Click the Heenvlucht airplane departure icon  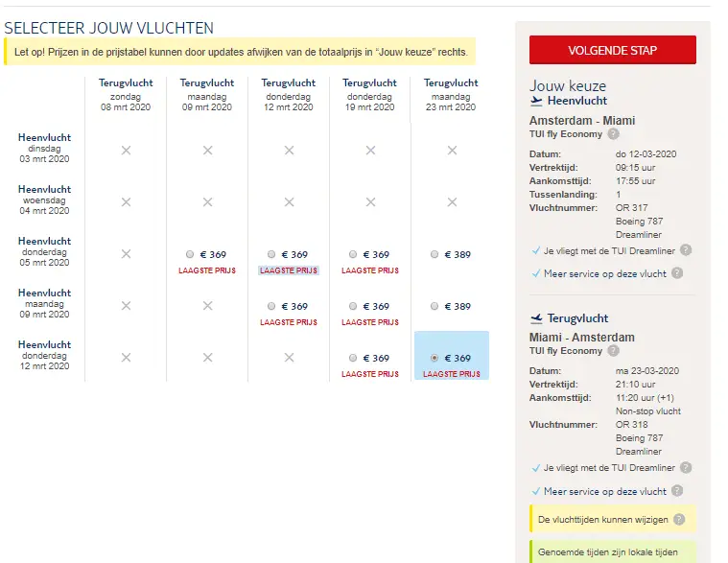(536, 101)
